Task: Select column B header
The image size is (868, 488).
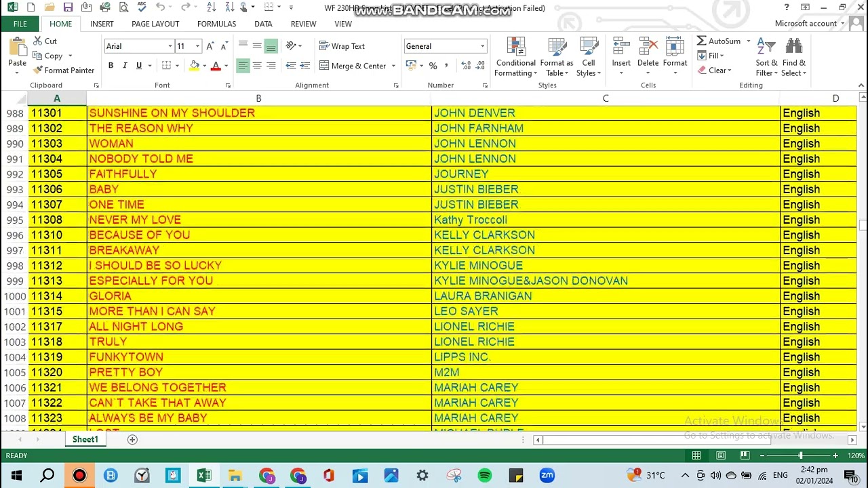Action: pos(258,98)
